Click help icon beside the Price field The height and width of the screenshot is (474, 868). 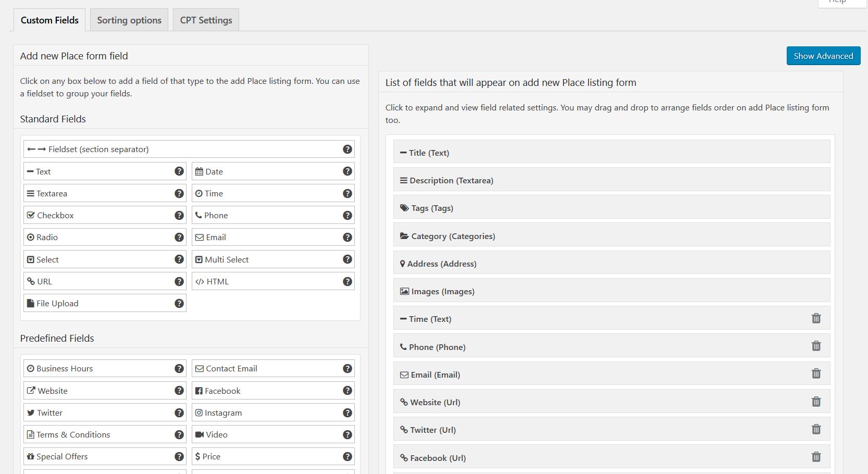click(x=348, y=457)
